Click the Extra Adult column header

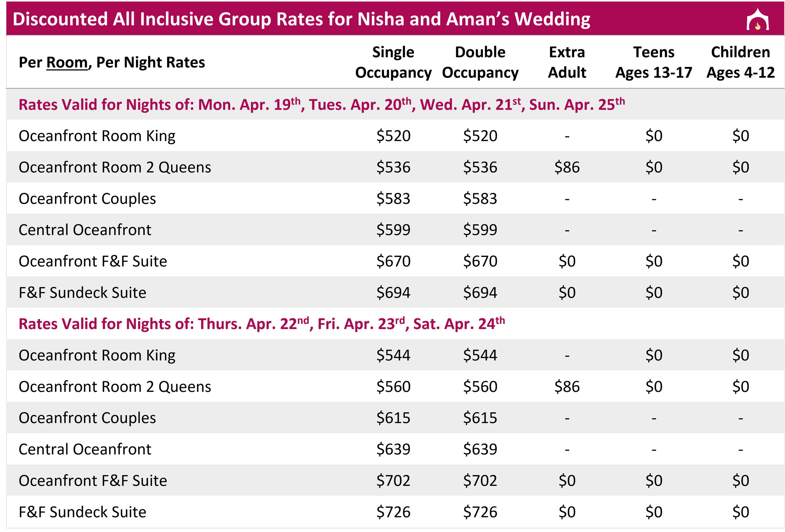pos(567,62)
